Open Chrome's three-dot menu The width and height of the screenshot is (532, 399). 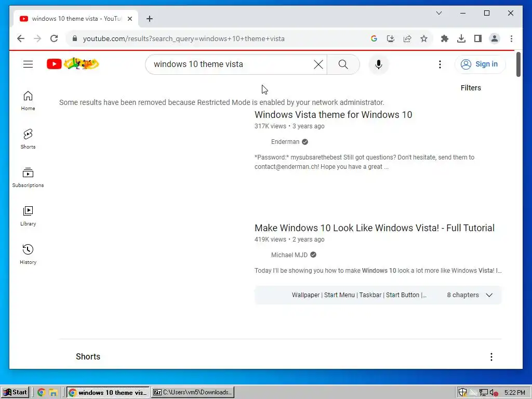coord(511,38)
